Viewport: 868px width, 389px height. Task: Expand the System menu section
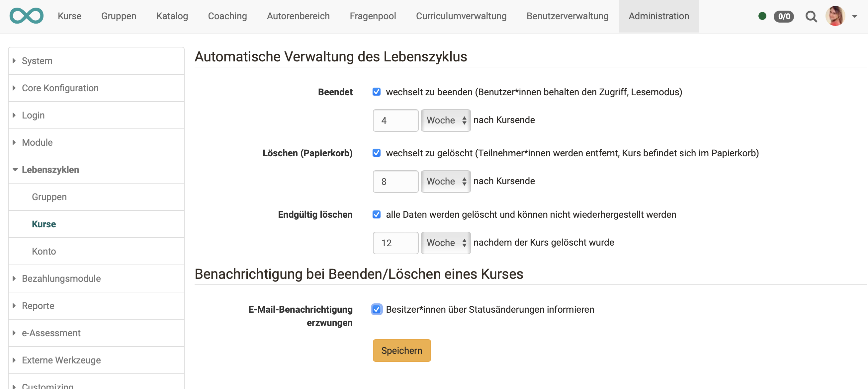96,61
